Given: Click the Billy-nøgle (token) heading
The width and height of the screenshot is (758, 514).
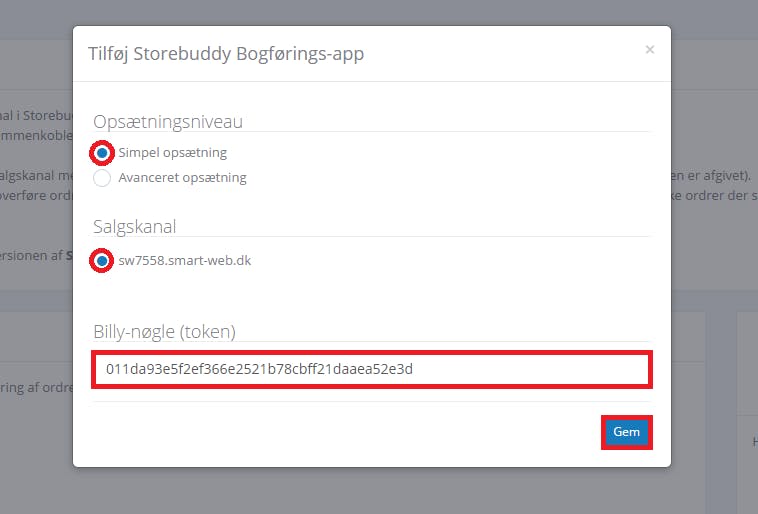Looking at the screenshot, I should click(164, 332).
